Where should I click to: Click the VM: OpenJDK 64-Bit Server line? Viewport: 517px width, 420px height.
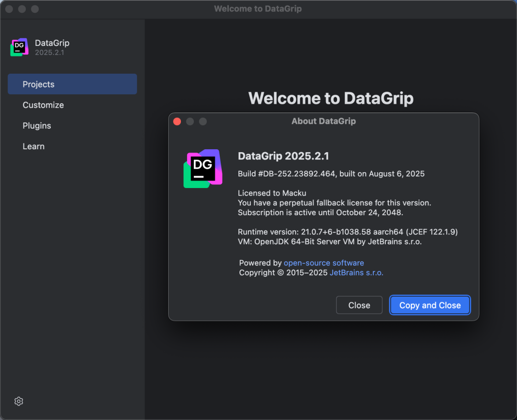330,242
